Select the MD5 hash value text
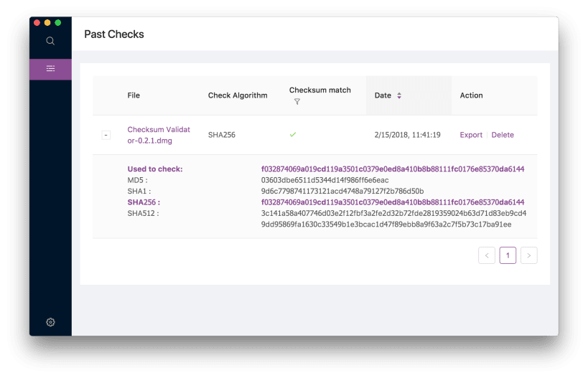 [325, 180]
